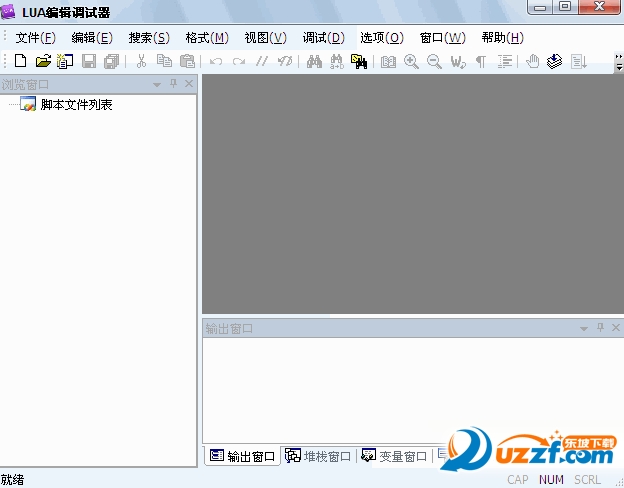Click the script file list folder icon
This screenshot has width=624, height=488.
pos(28,104)
